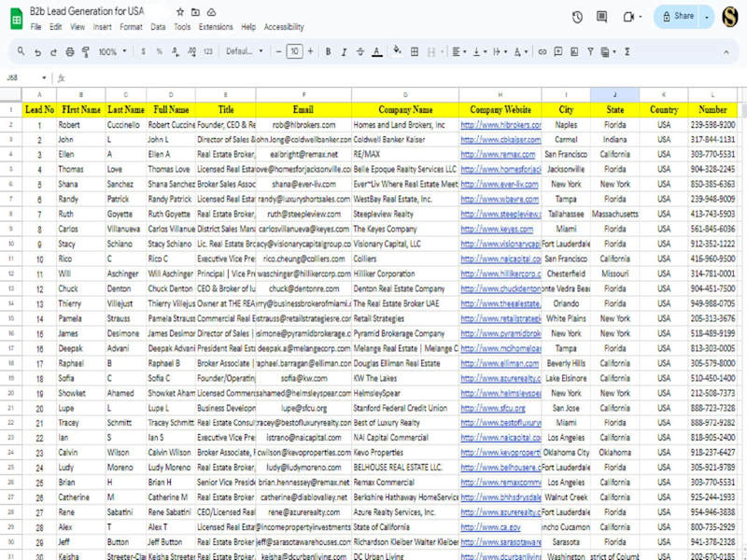
Task: Open the comments panel
Action: pyautogui.click(x=601, y=17)
